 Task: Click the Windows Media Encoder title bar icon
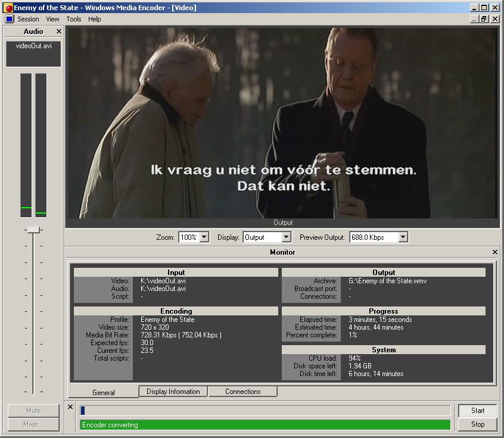click(x=8, y=8)
